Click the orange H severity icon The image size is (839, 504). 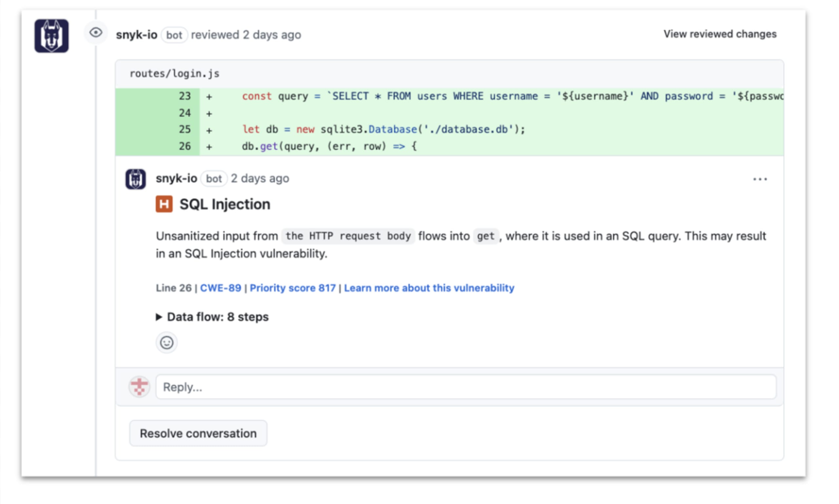[164, 204]
